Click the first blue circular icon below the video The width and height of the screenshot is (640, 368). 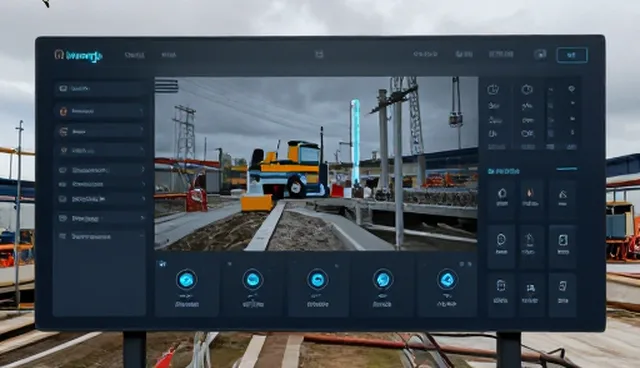click(187, 280)
